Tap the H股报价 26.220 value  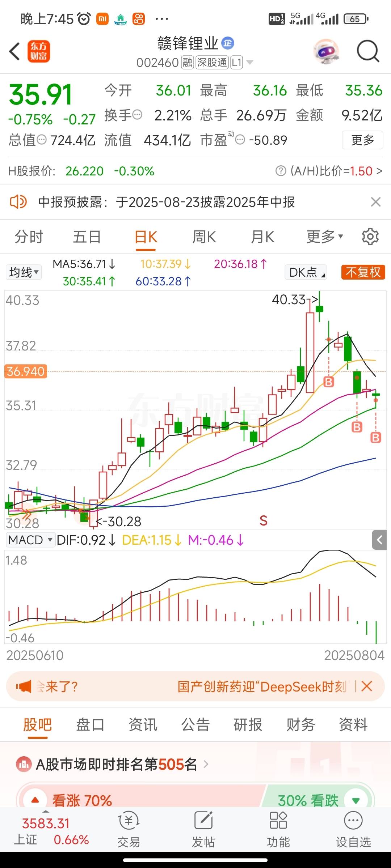[84, 171]
